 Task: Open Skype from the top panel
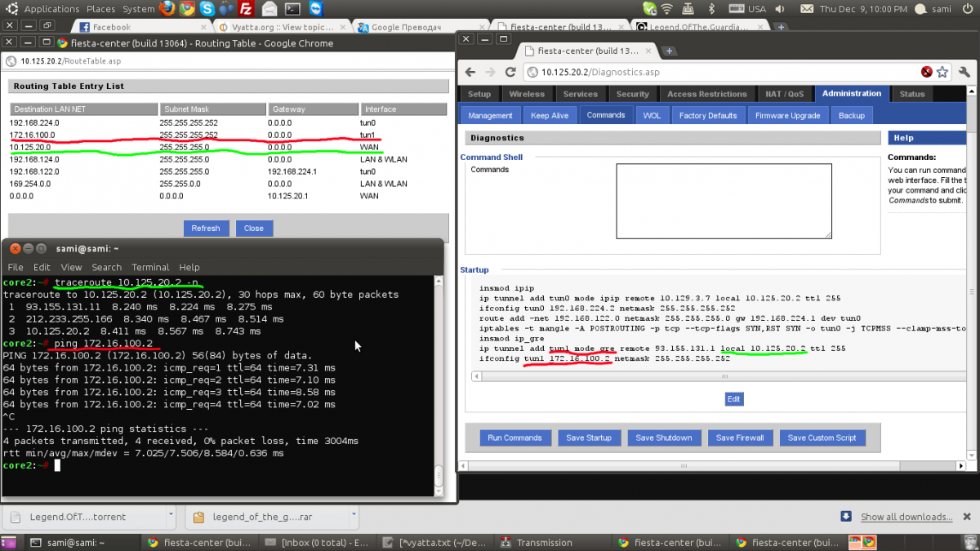[207, 9]
